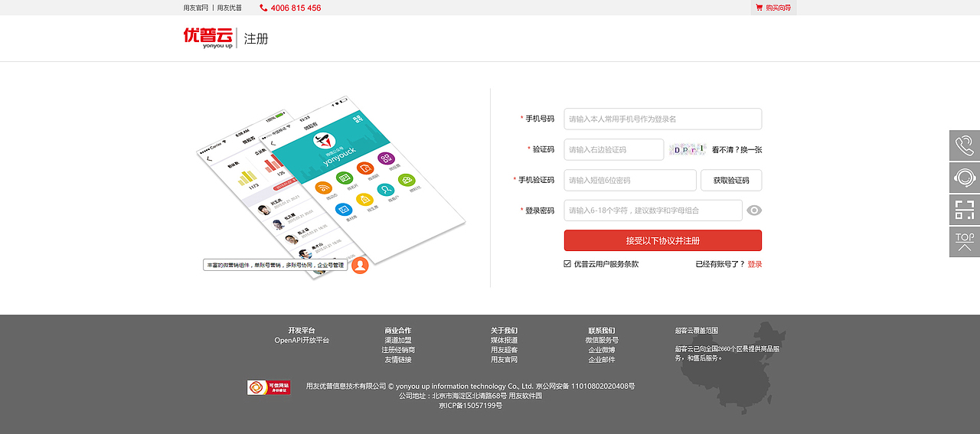Click 看不清？换一张 link

pyautogui.click(x=737, y=150)
